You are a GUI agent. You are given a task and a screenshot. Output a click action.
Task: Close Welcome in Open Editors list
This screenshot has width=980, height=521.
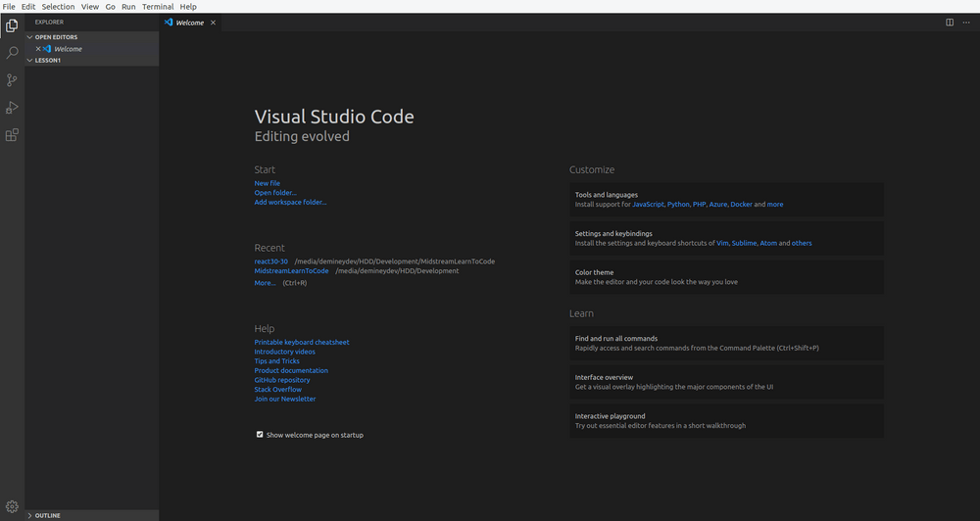click(x=38, y=49)
